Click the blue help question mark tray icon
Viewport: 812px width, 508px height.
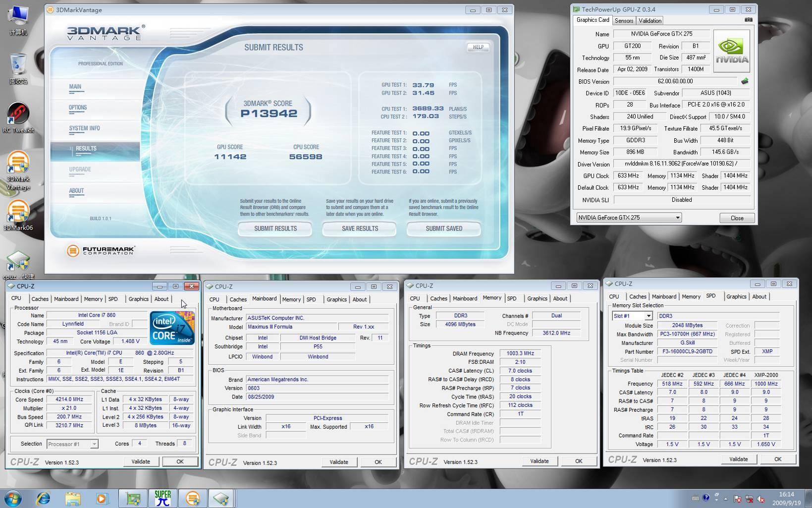point(705,498)
